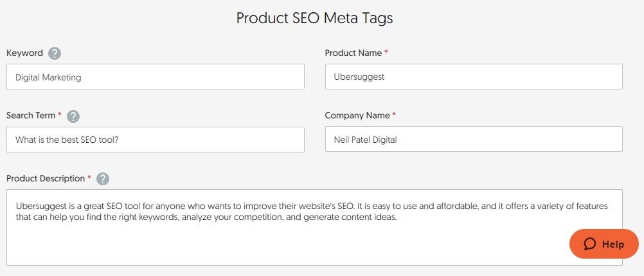Click the red asterisk beside Search Term
Image resolution: width=644 pixels, height=276 pixels.
(60, 115)
